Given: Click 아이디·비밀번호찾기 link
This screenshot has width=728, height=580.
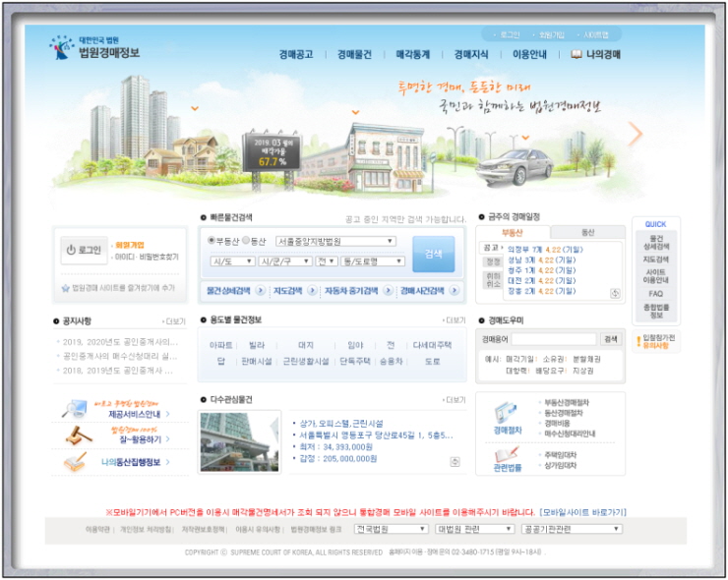Looking at the screenshot, I should [147, 257].
